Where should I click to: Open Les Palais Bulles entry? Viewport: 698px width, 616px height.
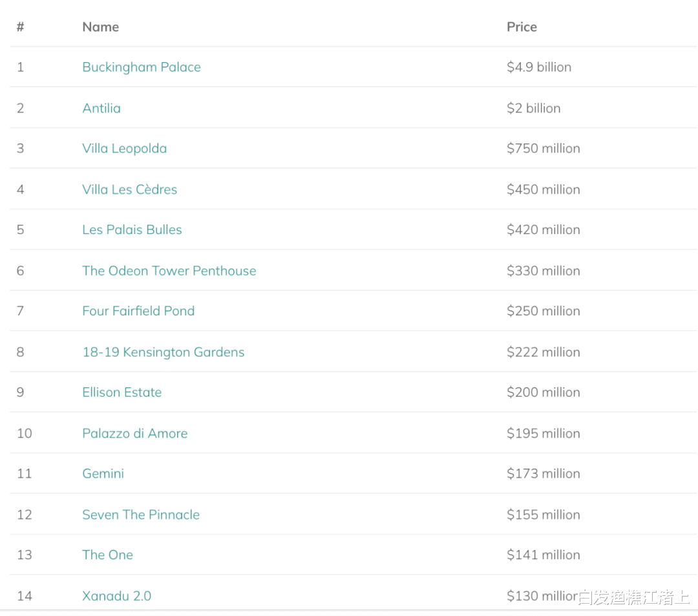tap(132, 229)
